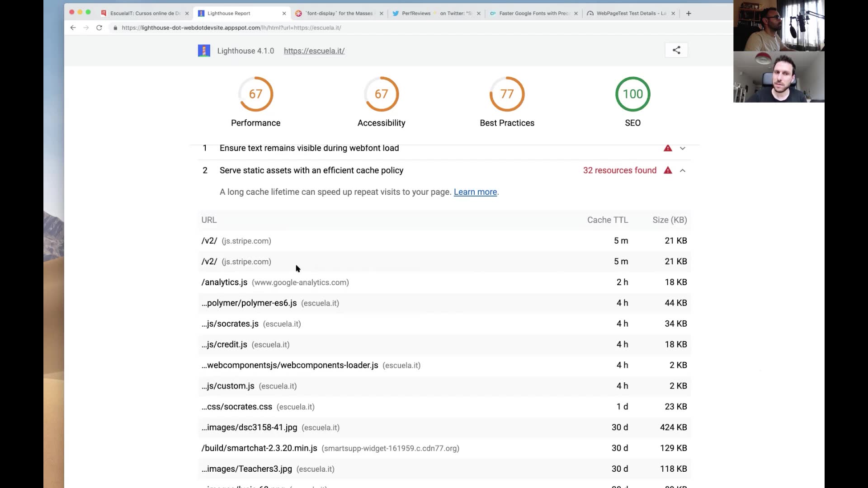Select the /analytics.js row URL
The width and height of the screenshot is (868, 488).
(224, 282)
